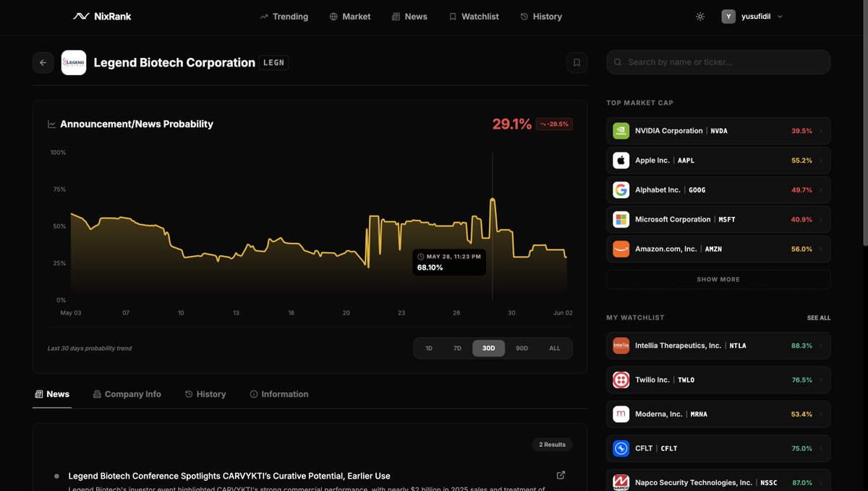Click the -29.5% change badge

point(555,124)
